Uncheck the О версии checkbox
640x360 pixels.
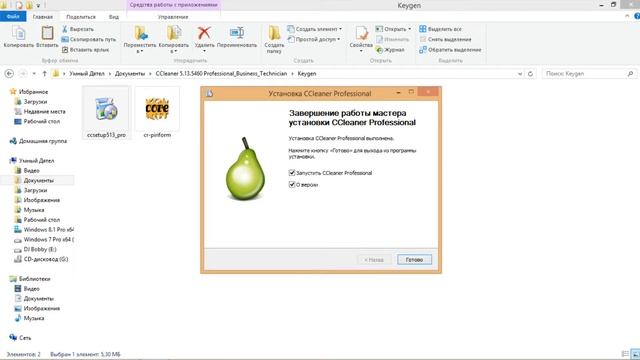coord(292,184)
